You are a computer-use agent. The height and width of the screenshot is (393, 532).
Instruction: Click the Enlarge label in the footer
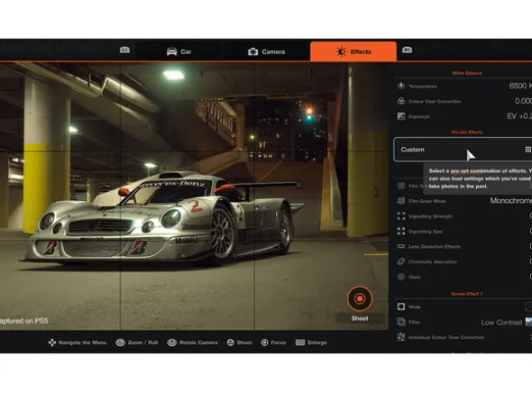(316, 343)
